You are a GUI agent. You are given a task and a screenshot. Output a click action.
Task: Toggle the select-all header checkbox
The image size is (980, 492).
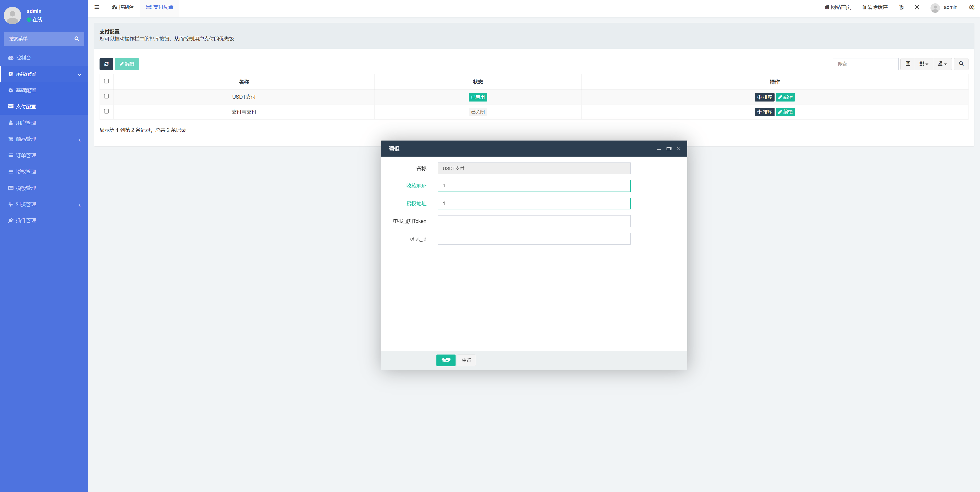pos(107,82)
